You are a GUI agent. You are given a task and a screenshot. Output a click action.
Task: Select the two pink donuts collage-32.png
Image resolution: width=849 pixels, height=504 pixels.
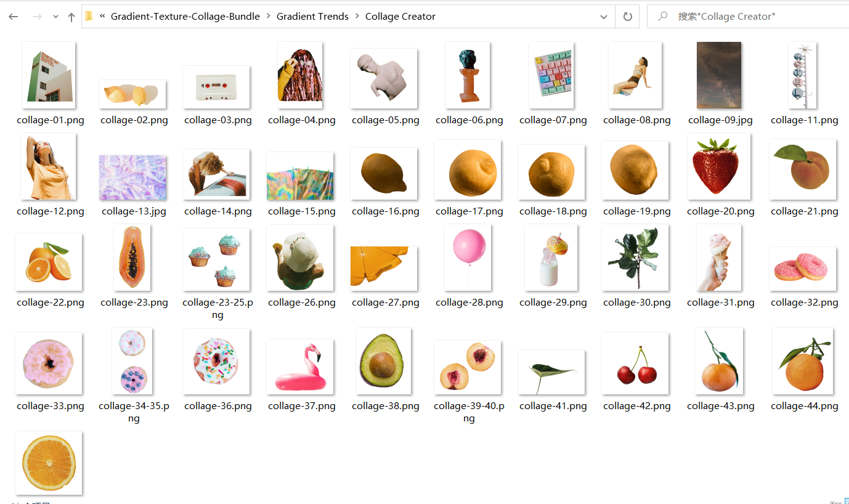[x=803, y=269]
